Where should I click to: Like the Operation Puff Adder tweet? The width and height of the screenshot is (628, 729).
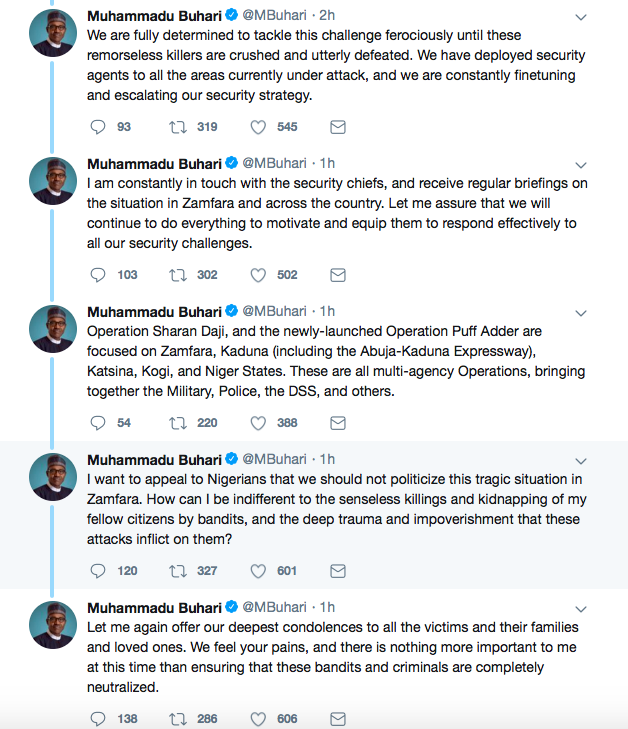(258, 423)
